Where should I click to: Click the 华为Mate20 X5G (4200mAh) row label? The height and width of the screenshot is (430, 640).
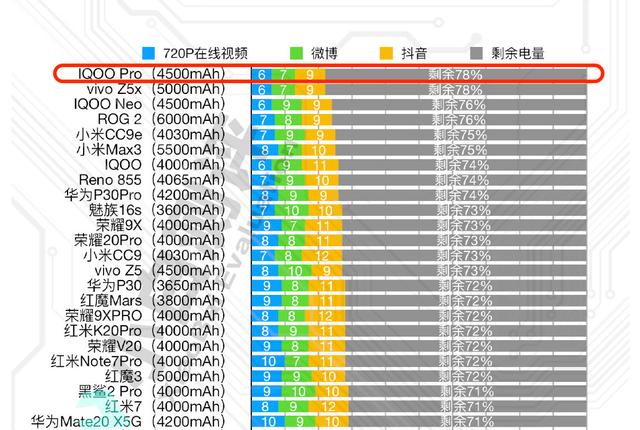tap(128, 421)
